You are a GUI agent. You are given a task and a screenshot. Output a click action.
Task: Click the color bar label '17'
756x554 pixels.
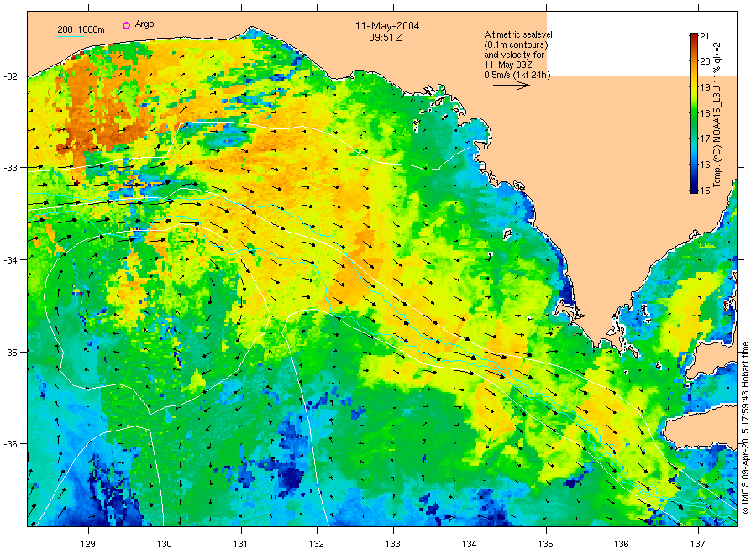tap(705, 138)
